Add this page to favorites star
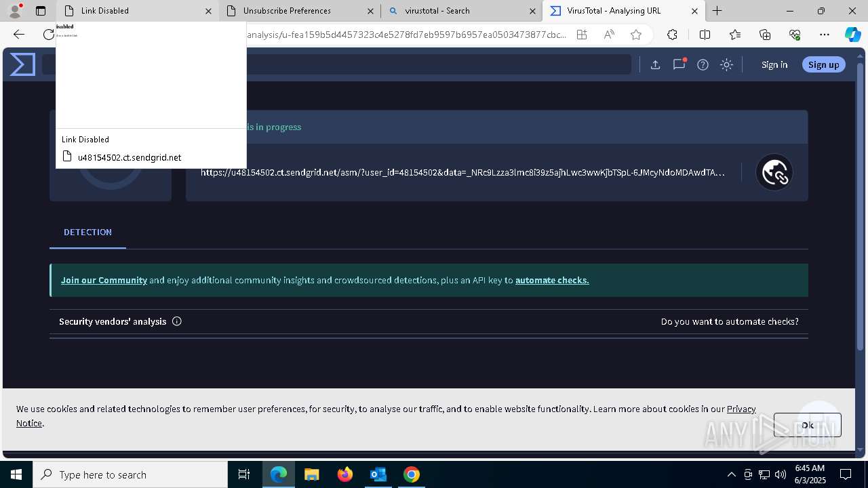 pos(636,35)
